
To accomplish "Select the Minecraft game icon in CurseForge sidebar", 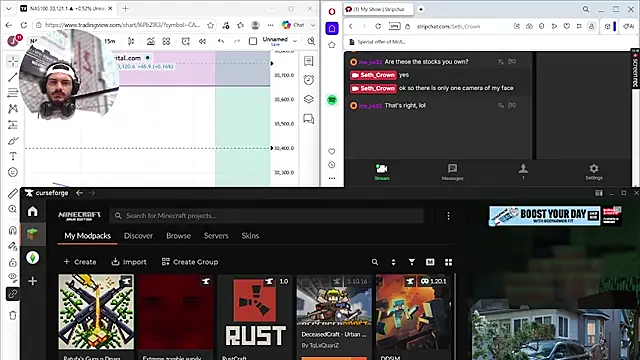I will (33, 234).
